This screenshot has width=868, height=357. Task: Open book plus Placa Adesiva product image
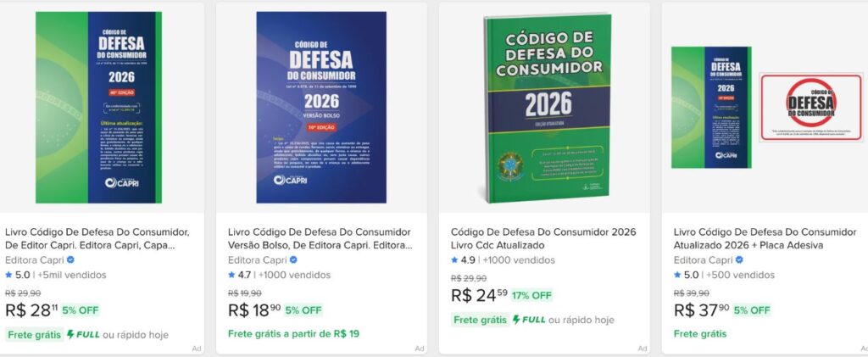coord(766,108)
